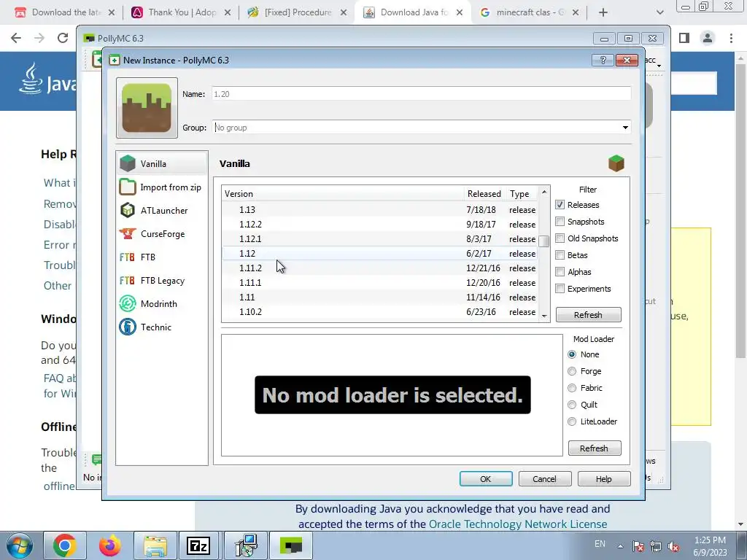Switch to 'Download Java' tab
This screenshot has height=560, width=747.
413,12
